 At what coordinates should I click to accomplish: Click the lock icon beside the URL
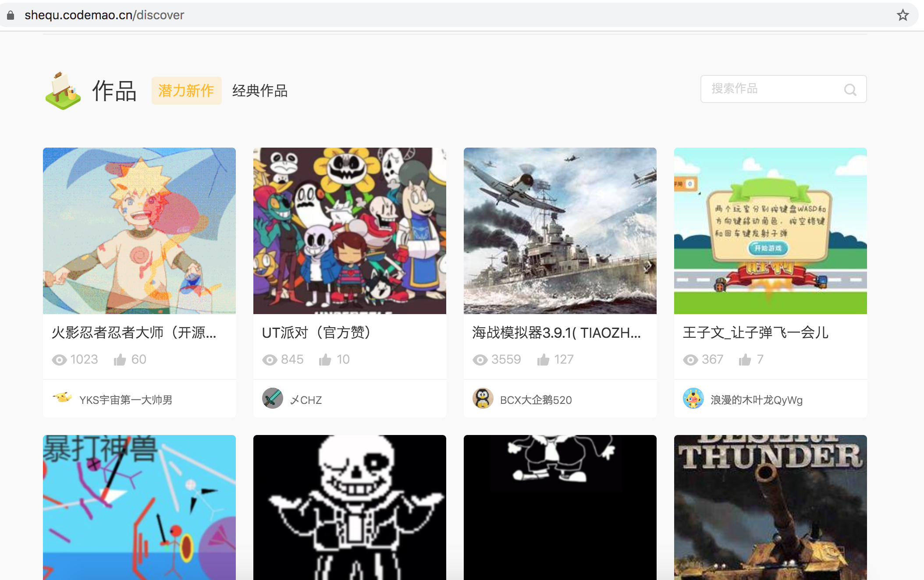click(11, 15)
